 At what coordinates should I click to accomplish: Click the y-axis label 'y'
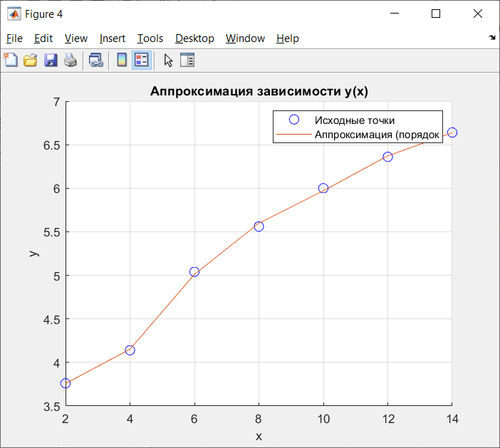[33, 254]
